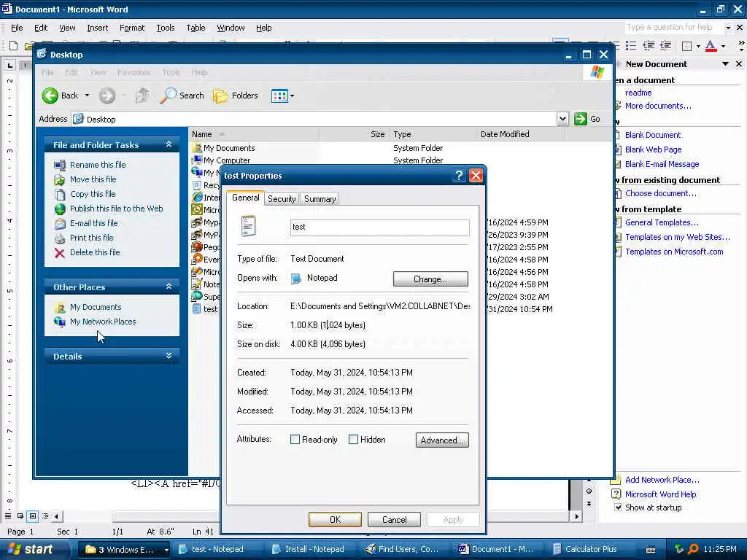The height and width of the screenshot is (560, 747).
Task: Click the Rename this file icon
Action: coord(60,166)
